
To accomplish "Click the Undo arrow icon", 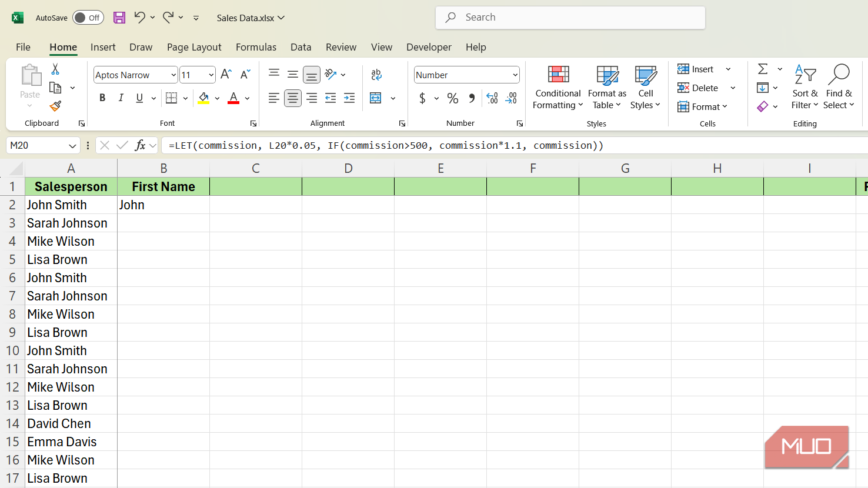I will [139, 17].
